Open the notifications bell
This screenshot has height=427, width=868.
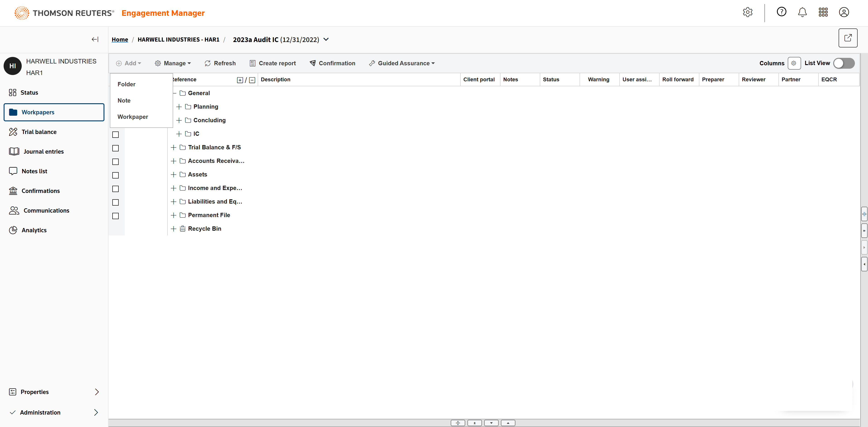(802, 12)
